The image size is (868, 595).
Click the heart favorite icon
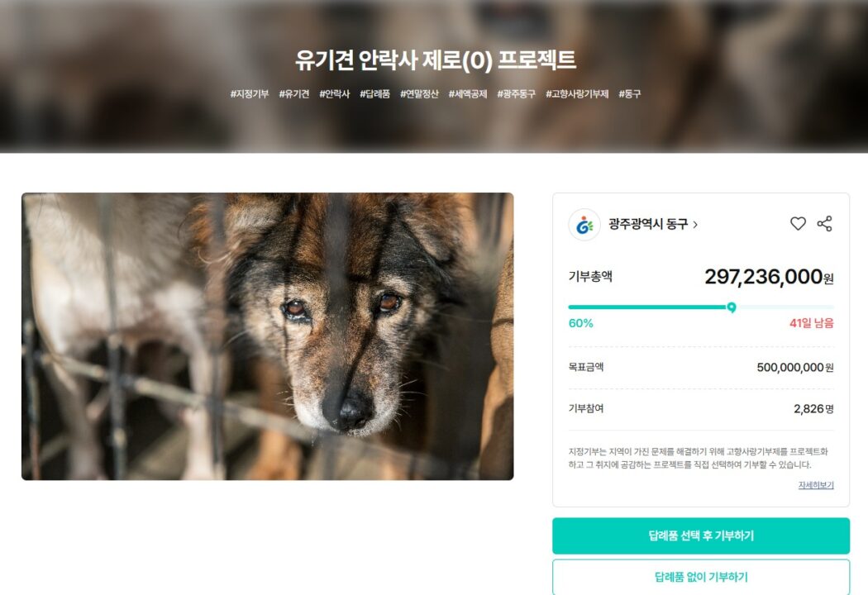point(798,224)
